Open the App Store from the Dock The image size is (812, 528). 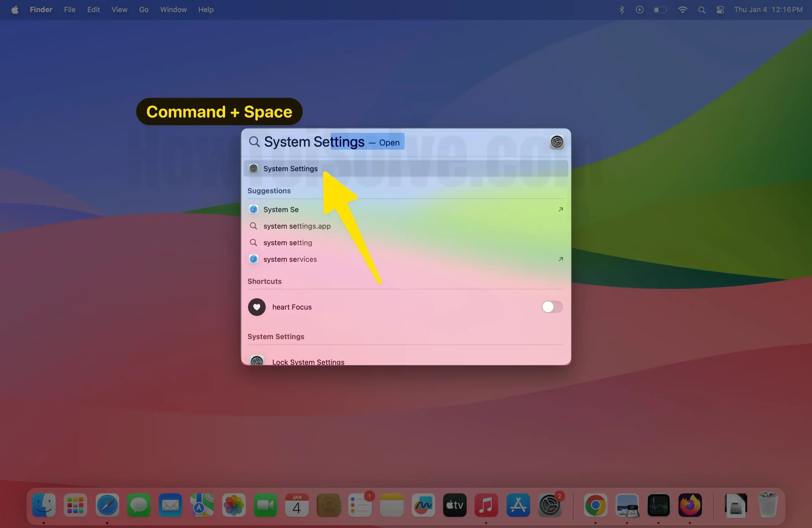[518, 506]
